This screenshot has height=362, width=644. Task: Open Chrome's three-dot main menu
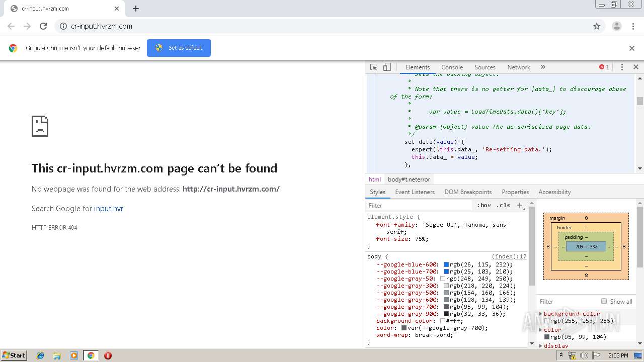633,26
